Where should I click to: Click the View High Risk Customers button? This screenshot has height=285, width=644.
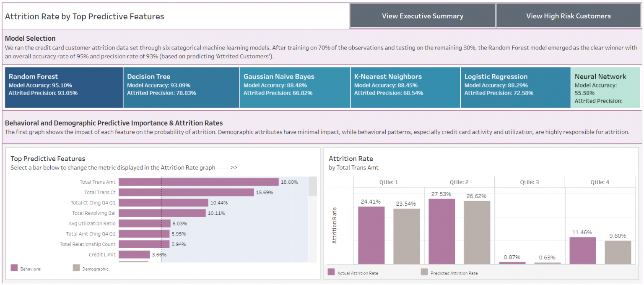tap(568, 16)
